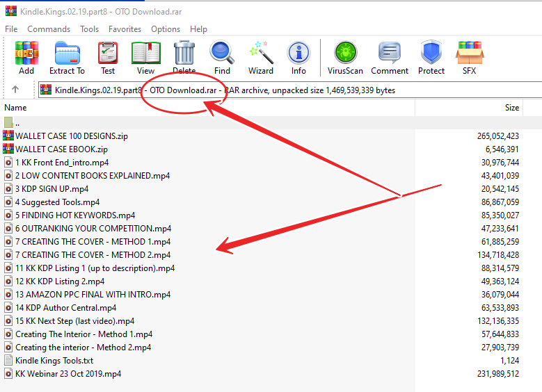Click icon of WALLET CASE EBOOK.zip

click(x=8, y=149)
